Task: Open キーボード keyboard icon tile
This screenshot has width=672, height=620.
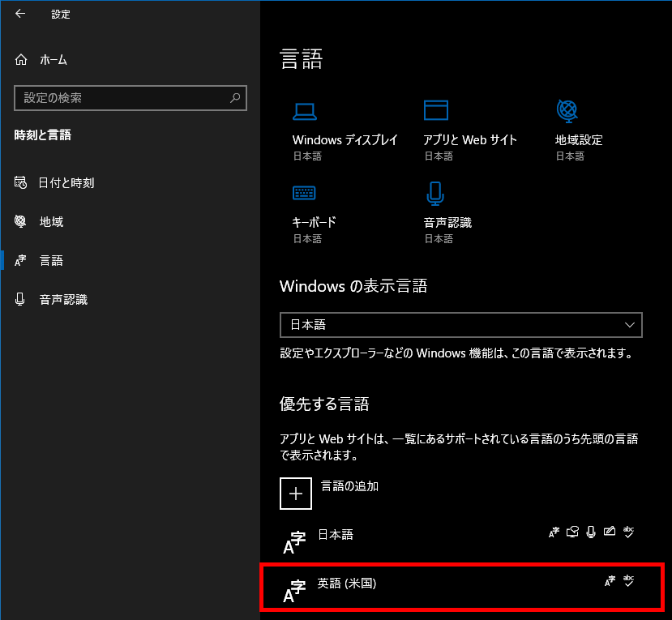Action: coord(304,193)
